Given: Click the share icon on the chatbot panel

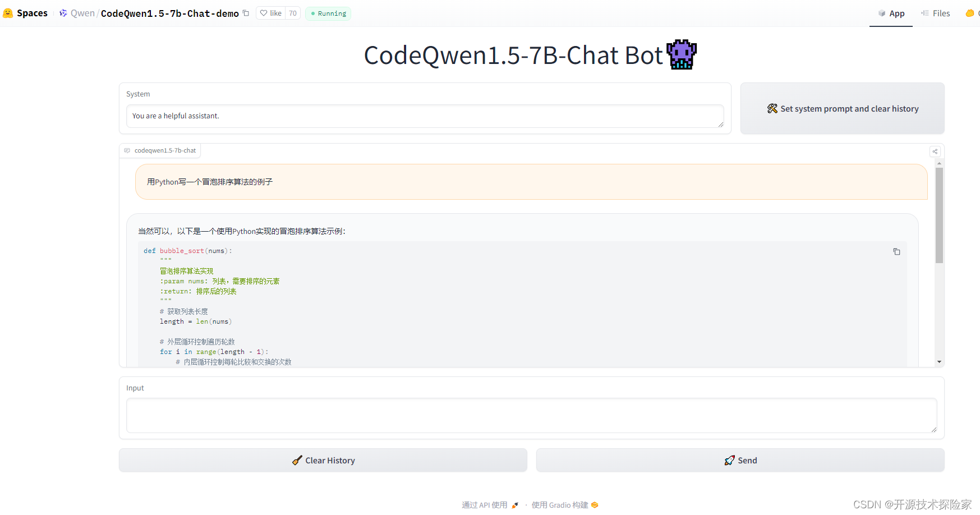Looking at the screenshot, I should pos(935,151).
